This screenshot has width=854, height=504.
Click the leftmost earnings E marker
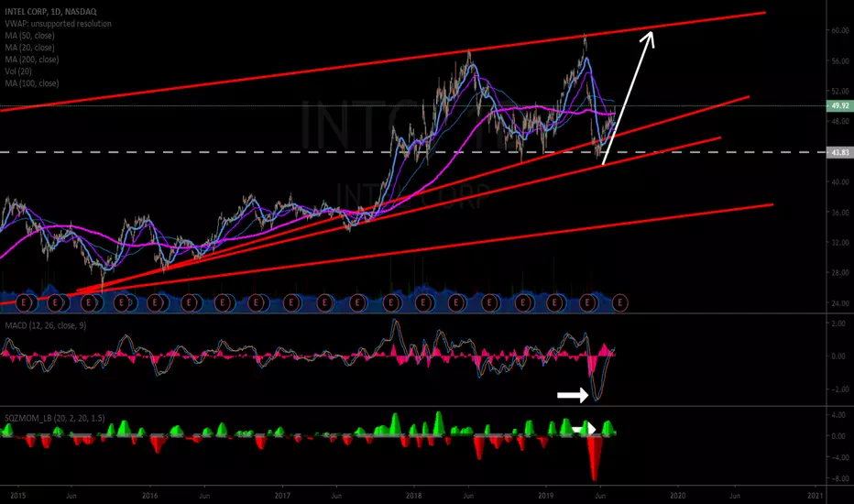pos(24,301)
